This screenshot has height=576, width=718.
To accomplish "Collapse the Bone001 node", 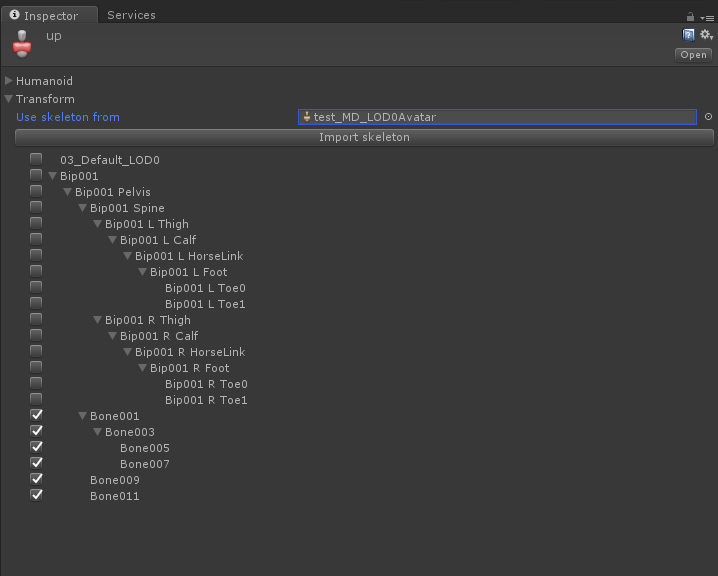I will [82, 416].
